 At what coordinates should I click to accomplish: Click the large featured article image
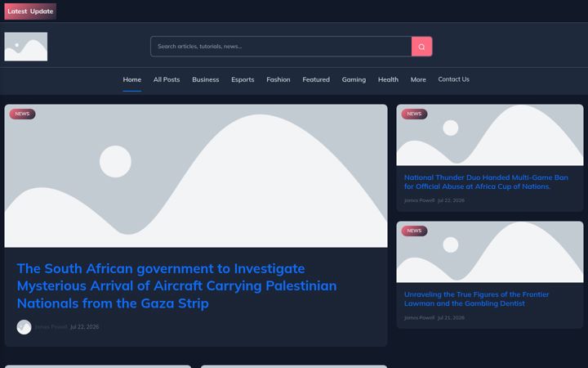tap(196, 176)
